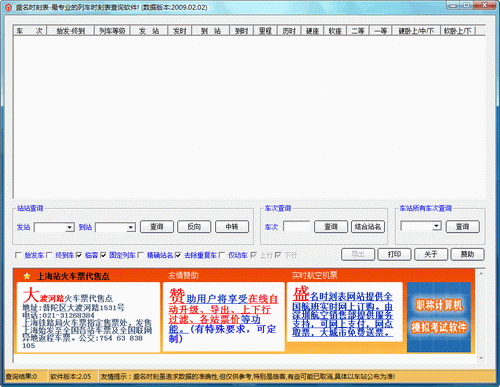Sort by the 发站 column header
Image resolution: width=500 pixels, height=387 pixels.
pos(149,31)
